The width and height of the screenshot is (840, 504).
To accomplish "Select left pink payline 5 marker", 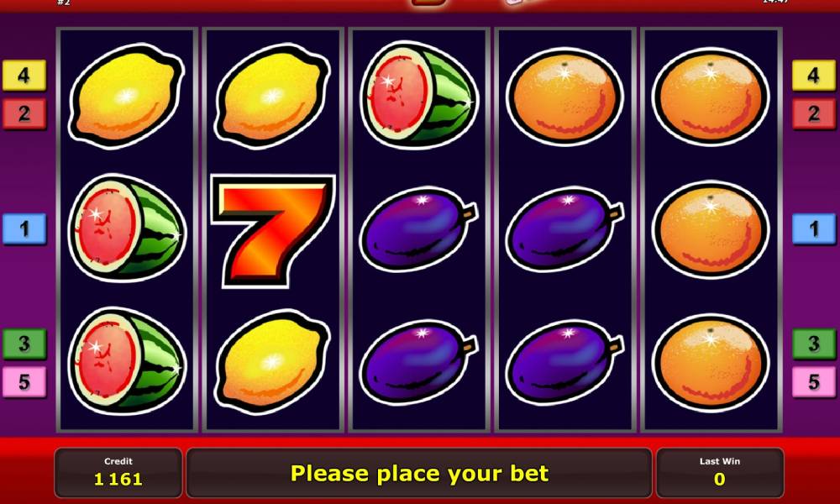I will pyautogui.click(x=24, y=382).
